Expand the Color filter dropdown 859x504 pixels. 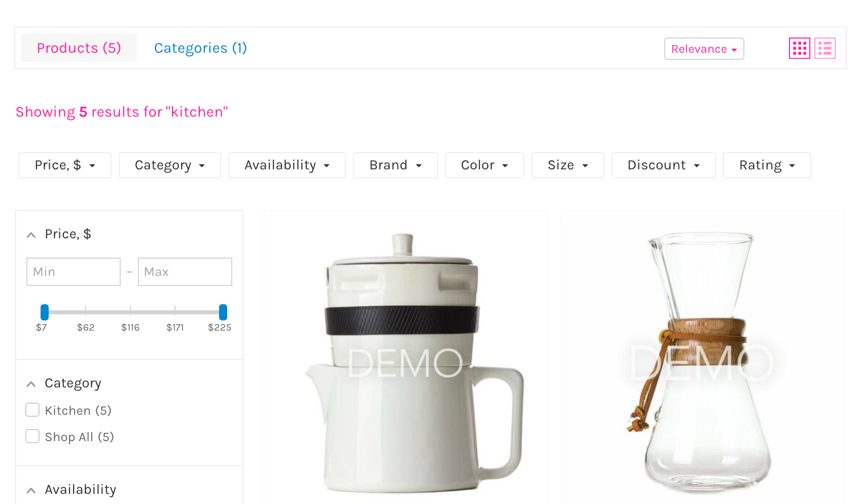[484, 165]
